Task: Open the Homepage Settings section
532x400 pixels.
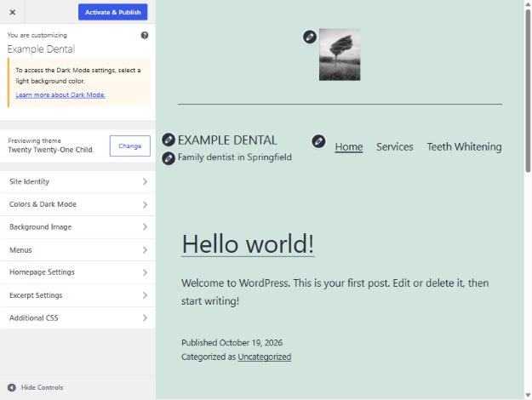Action: pos(77,272)
